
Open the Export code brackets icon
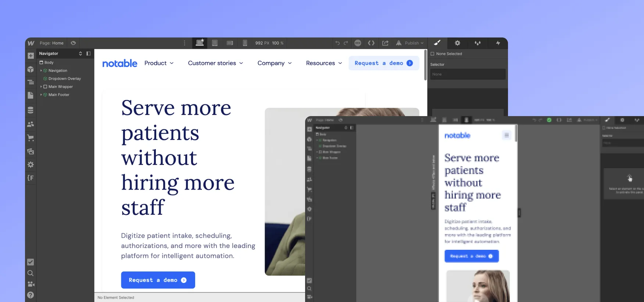(x=371, y=43)
